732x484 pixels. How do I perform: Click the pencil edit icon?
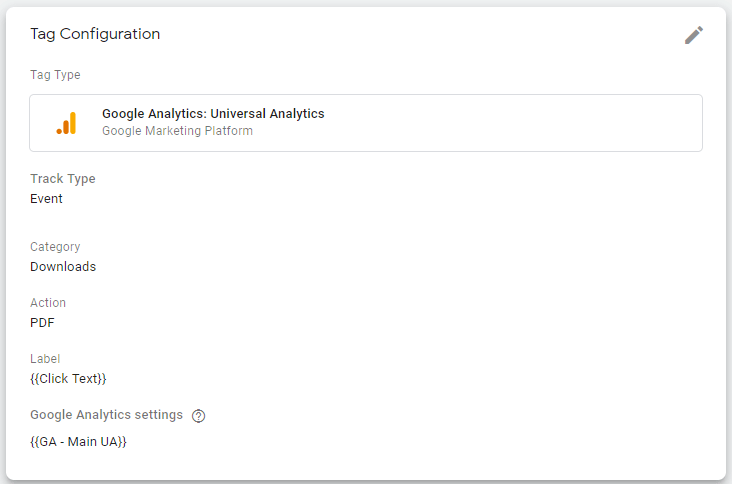[x=694, y=35]
